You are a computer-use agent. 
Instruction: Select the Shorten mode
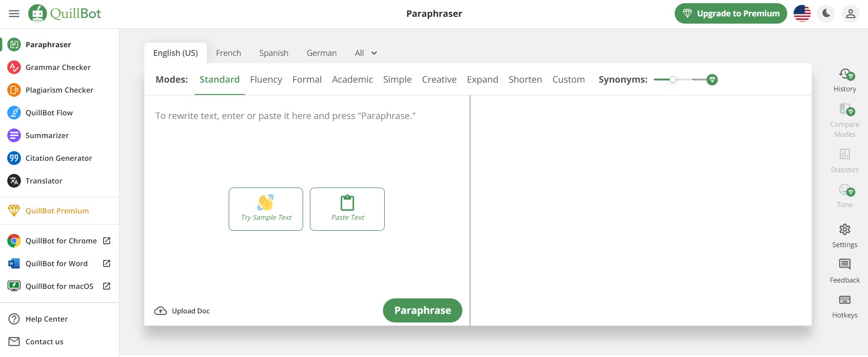pos(525,79)
